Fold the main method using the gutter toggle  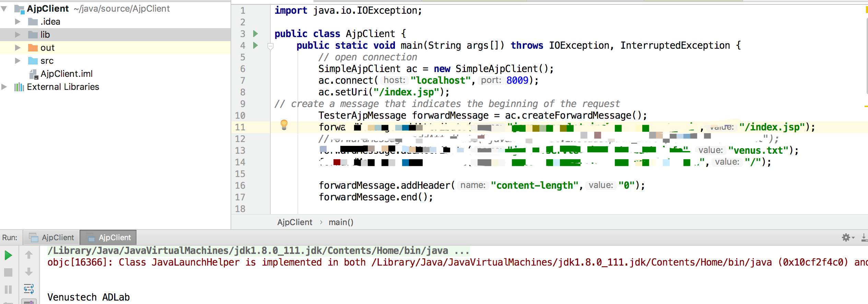pos(270,46)
